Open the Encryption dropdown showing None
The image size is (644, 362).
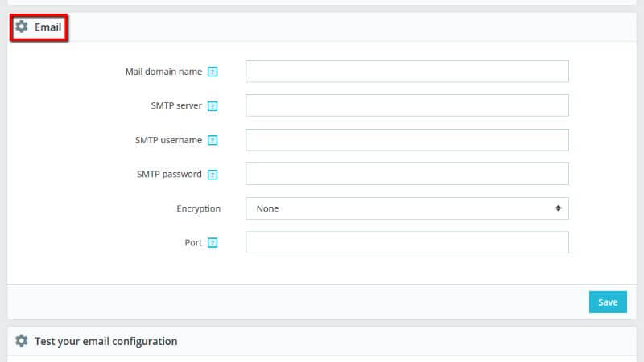[407, 208]
